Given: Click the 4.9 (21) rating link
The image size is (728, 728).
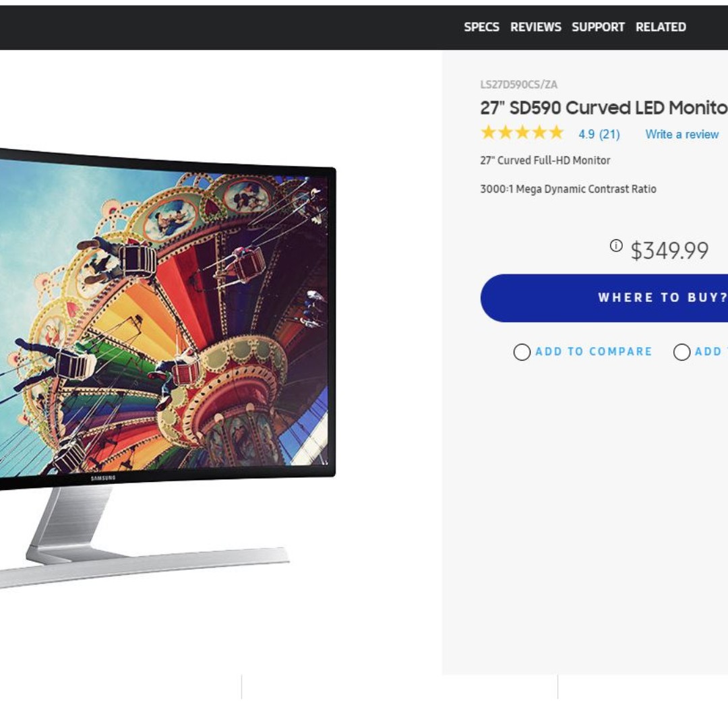Looking at the screenshot, I should [599, 134].
